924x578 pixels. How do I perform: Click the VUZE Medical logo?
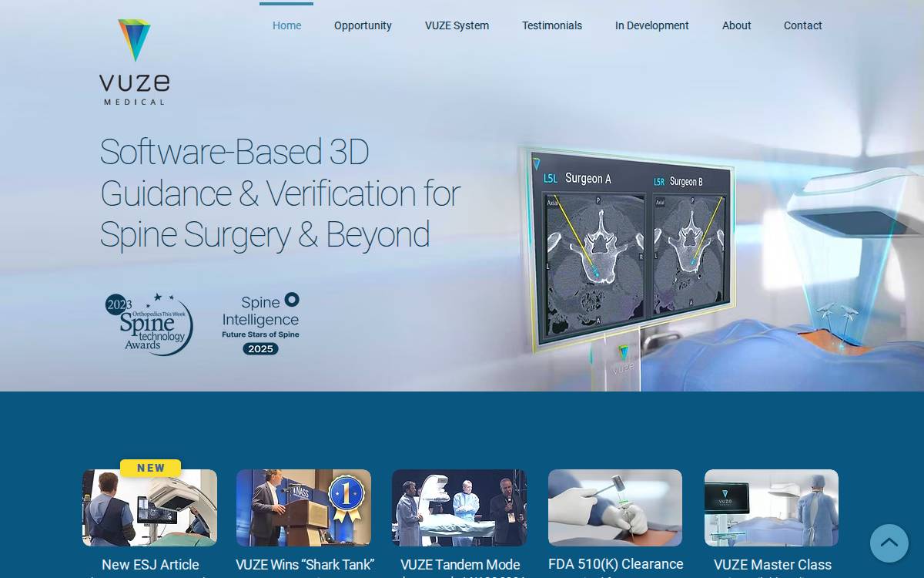pyautogui.click(x=135, y=62)
